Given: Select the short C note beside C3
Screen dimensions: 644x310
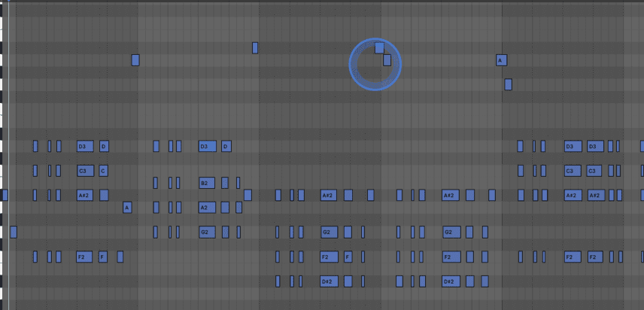Looking at the screenshot, I should [104, 171].
